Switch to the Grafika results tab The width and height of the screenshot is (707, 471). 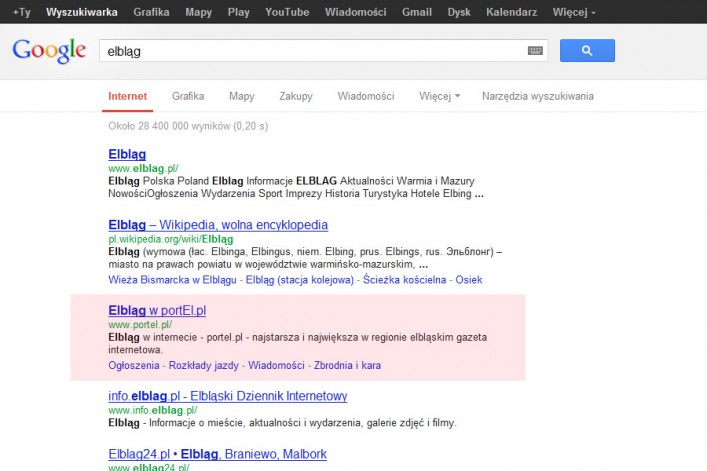tap(188, 96)
